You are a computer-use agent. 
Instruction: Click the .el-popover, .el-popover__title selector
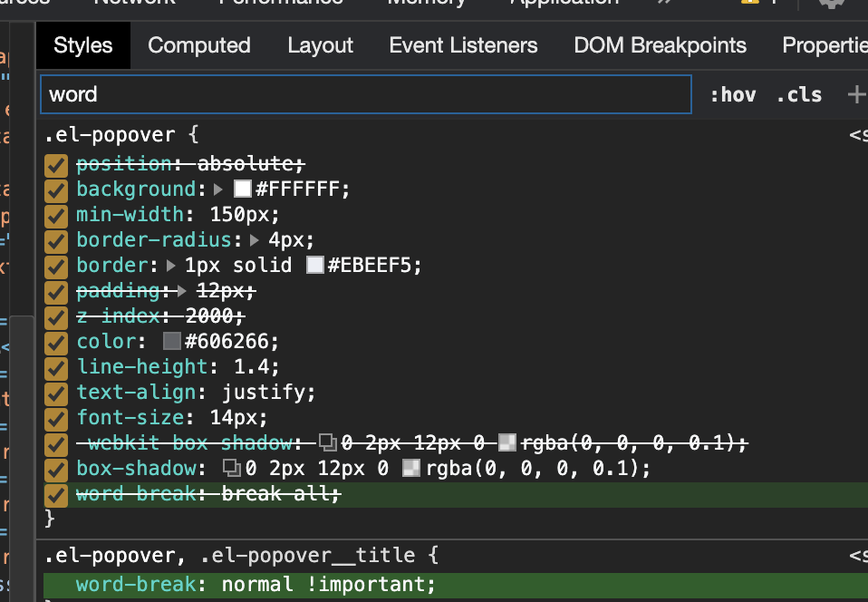click(x=230, y=555)
